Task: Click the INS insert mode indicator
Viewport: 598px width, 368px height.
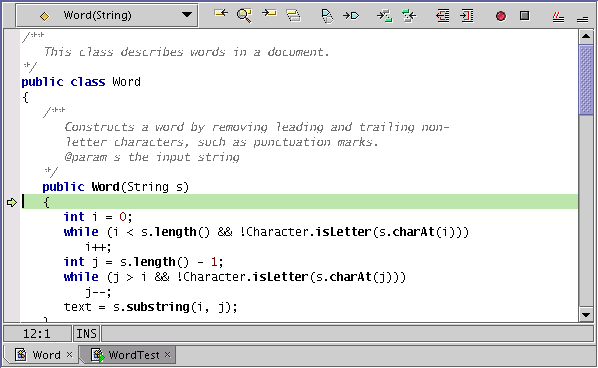Action: (86, 334)
